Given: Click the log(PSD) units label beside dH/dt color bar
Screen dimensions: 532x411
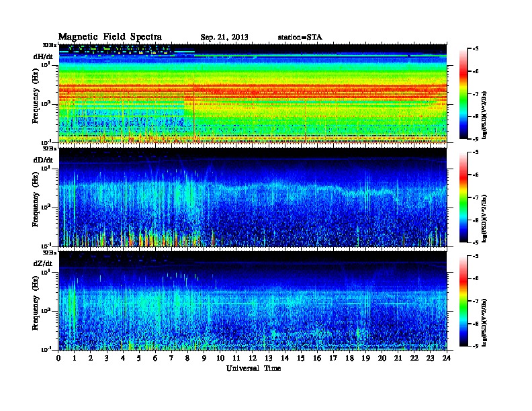Looking at the screenshot, I should coord(485,115).
